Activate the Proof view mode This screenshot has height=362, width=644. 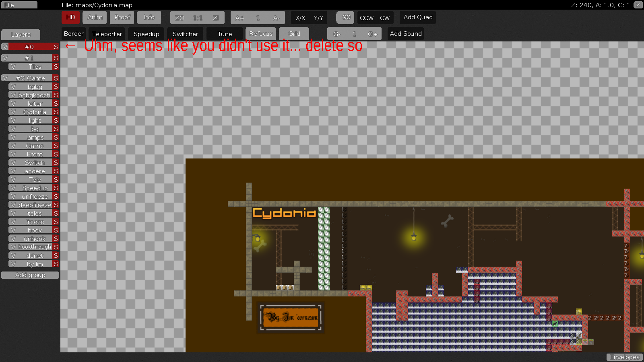tap(122, 17)
